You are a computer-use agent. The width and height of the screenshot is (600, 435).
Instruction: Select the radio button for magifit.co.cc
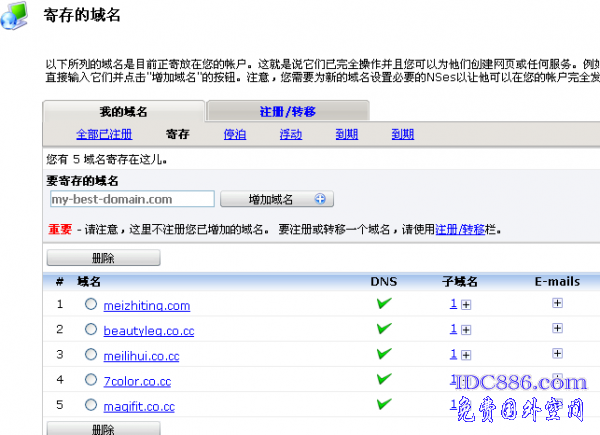coord(91,406)
